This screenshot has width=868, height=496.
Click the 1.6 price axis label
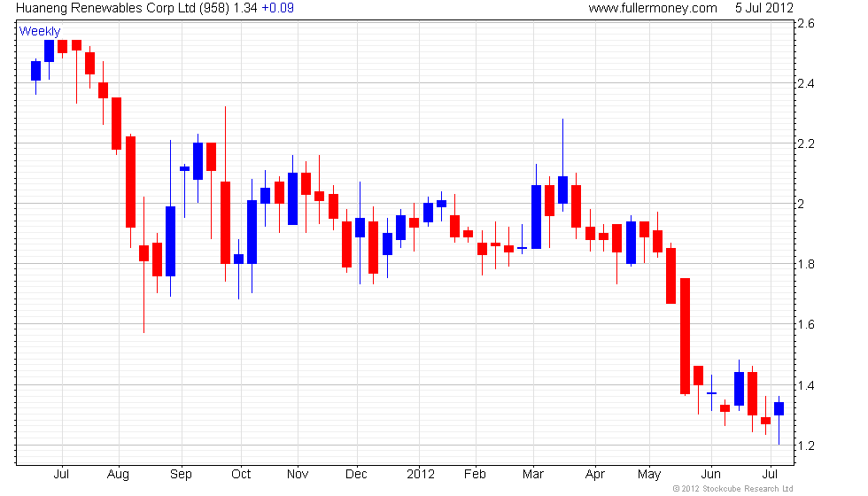pos(805,324)
